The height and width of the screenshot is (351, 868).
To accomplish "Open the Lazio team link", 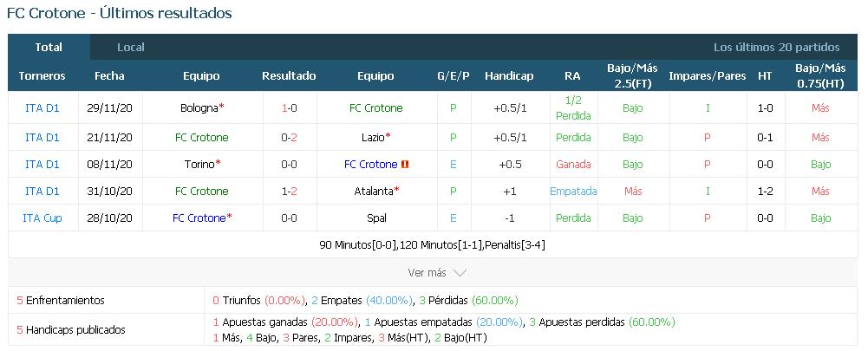I will pos(373,137).
